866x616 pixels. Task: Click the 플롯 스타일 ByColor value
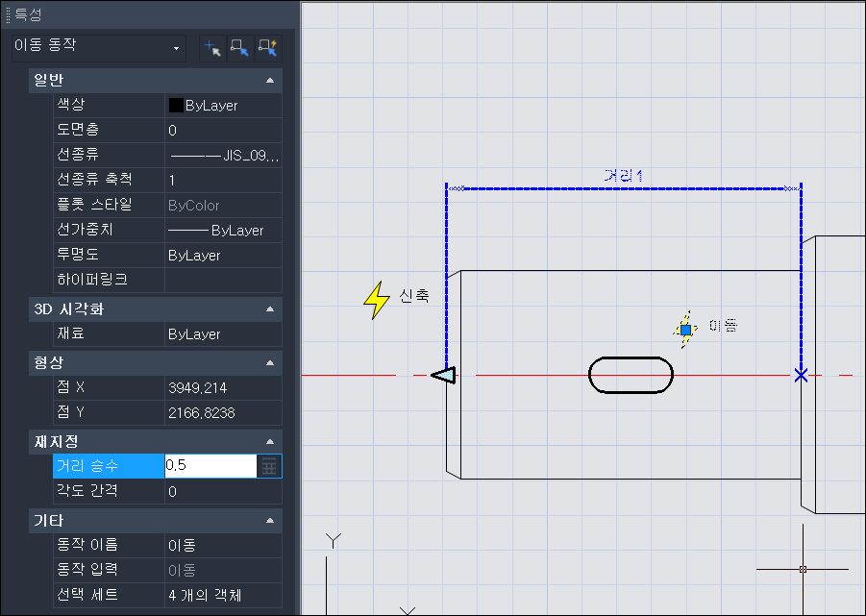(223, 206)
